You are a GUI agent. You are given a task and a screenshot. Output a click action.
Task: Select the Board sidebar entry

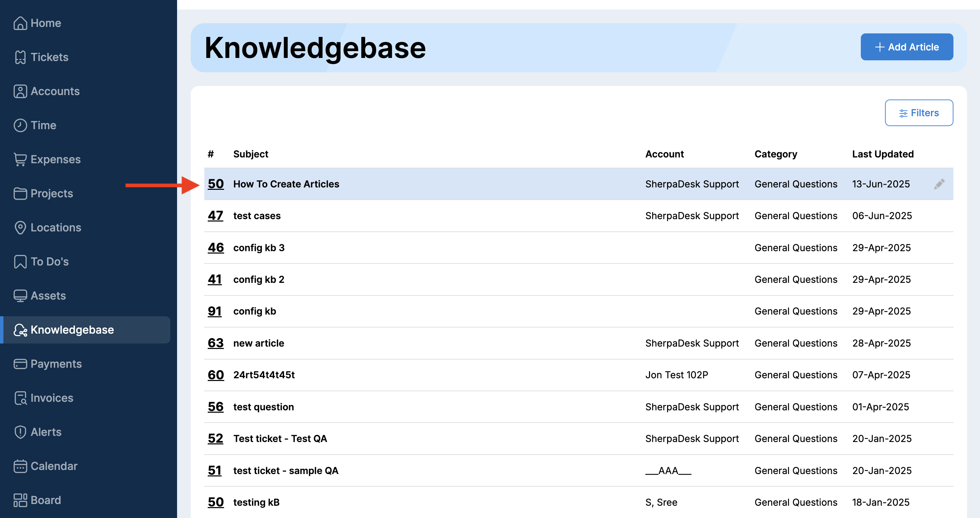[x=45, y=500]
